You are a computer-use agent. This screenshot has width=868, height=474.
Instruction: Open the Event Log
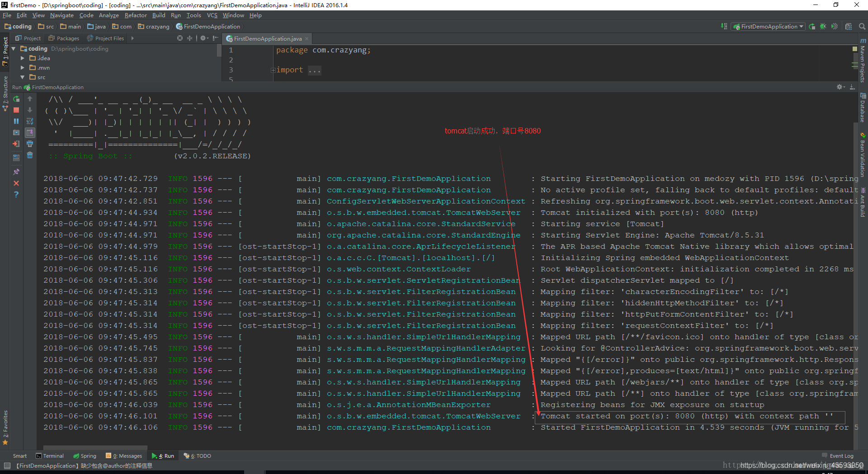pos(838,456)
